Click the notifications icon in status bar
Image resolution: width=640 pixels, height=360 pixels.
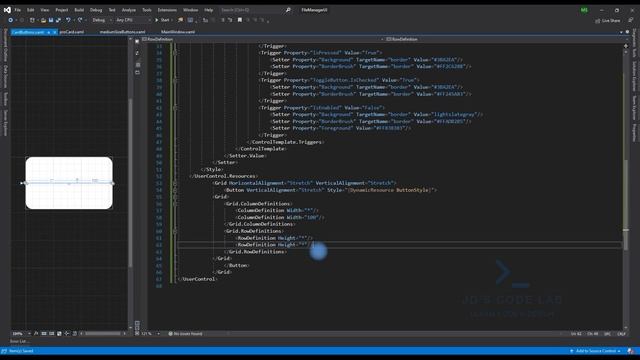(631, 351)
